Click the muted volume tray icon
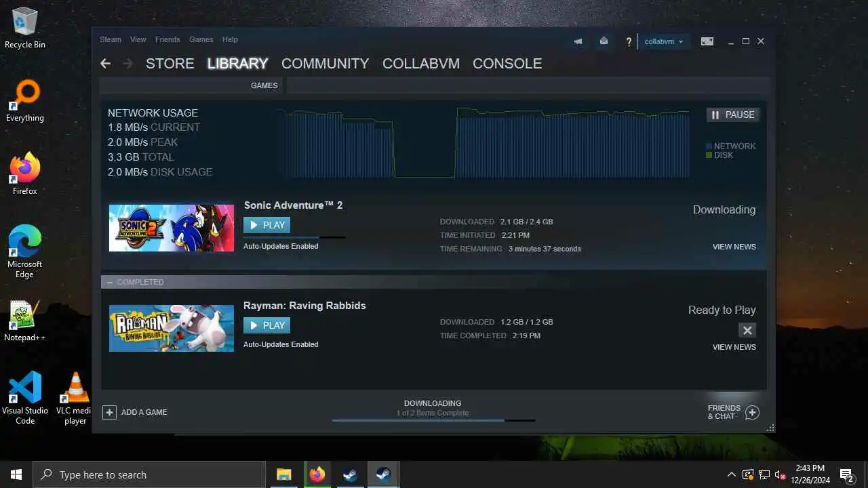 (781, 474)
